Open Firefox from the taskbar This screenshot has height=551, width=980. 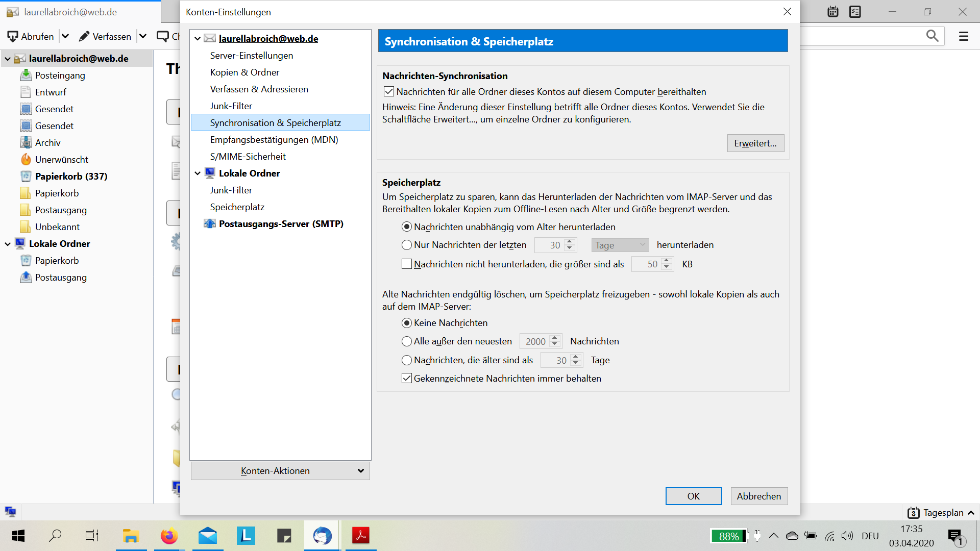point(169,536)
